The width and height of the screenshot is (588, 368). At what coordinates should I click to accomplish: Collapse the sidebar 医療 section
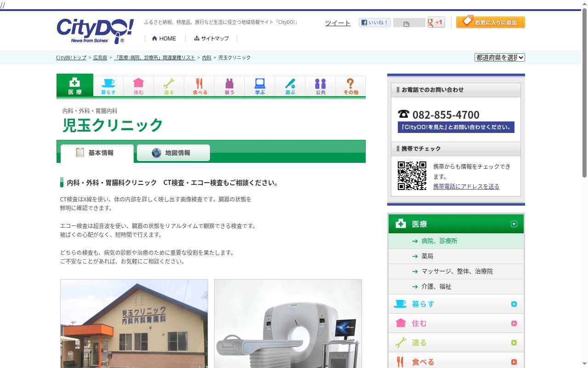point(456,224)
